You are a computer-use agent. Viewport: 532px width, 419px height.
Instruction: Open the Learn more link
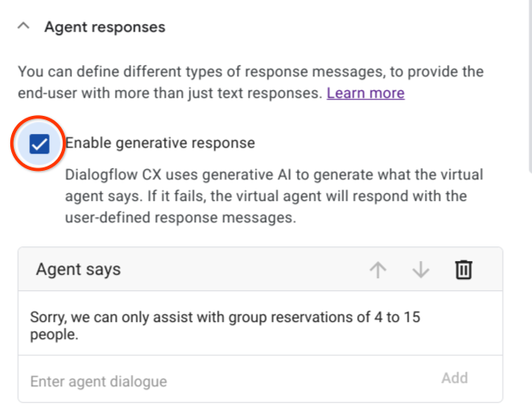(x=366, y=93)
